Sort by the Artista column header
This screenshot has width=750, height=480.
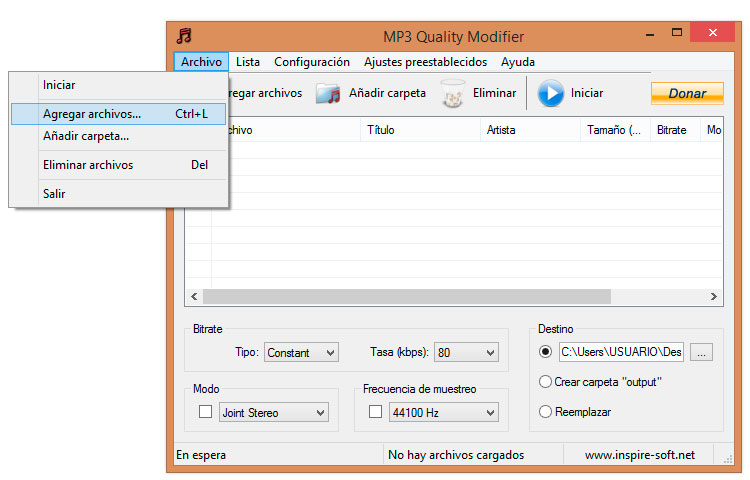tap(530, 130)
